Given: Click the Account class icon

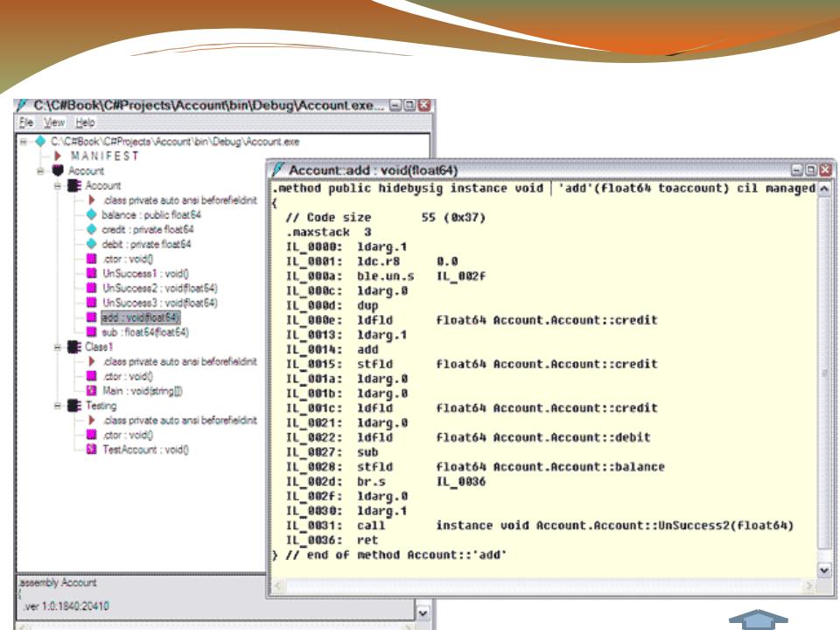Looking at the screenshot, I should click(x=74, y=185).
